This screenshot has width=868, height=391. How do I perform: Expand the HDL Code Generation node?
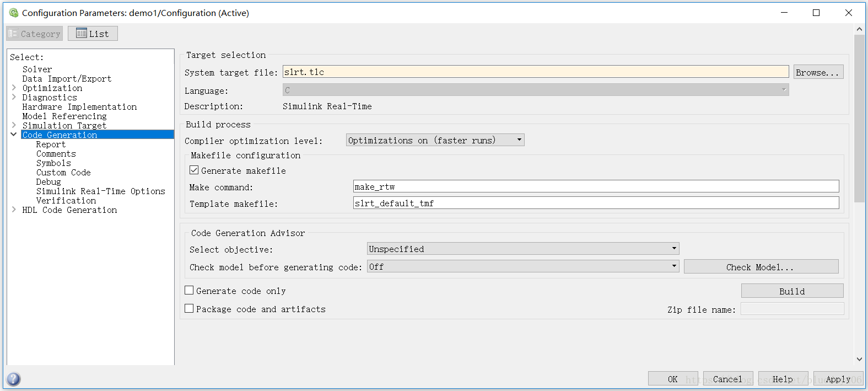point(14,210)
